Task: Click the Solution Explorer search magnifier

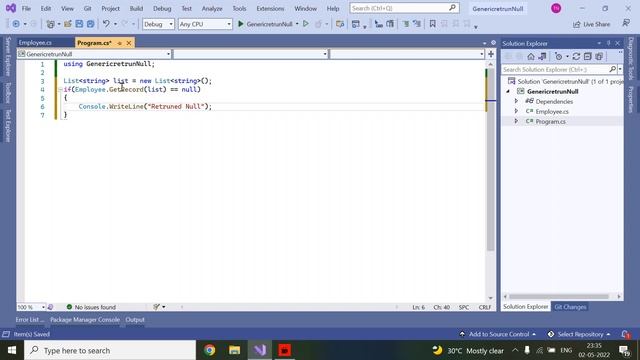Action: tap(613, 69)
